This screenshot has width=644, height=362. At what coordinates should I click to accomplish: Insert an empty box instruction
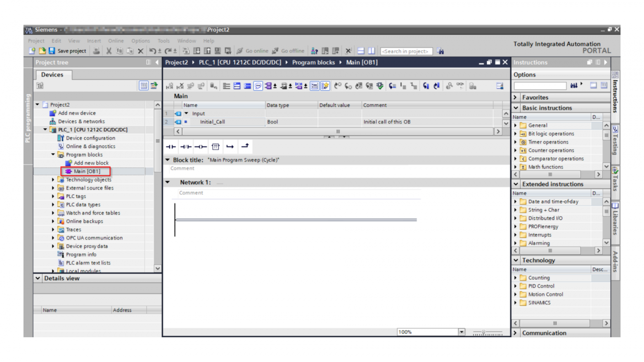click(x=215, y=147)
